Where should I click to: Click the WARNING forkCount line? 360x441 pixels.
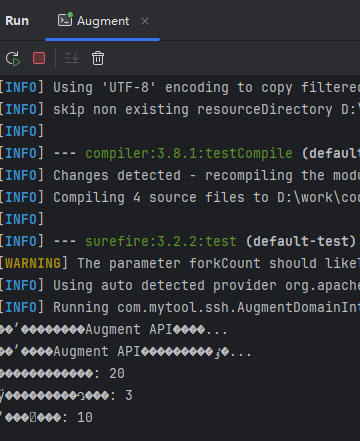[180, 263]
